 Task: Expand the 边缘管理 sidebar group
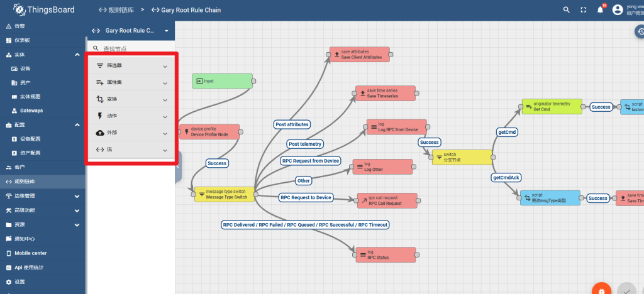pyautogui.click(x=77, y=196)
